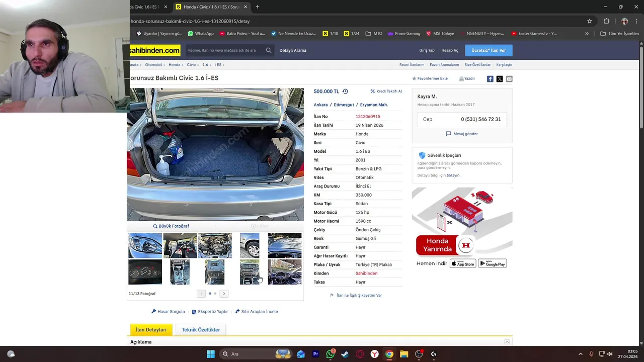The width and height of the screenshot is (644, 362).
Task: Bookmark this page with the star icon
Action: 590,21
